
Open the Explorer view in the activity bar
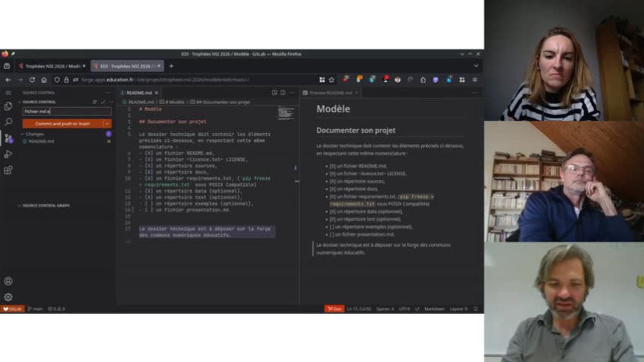click(8, 106)
